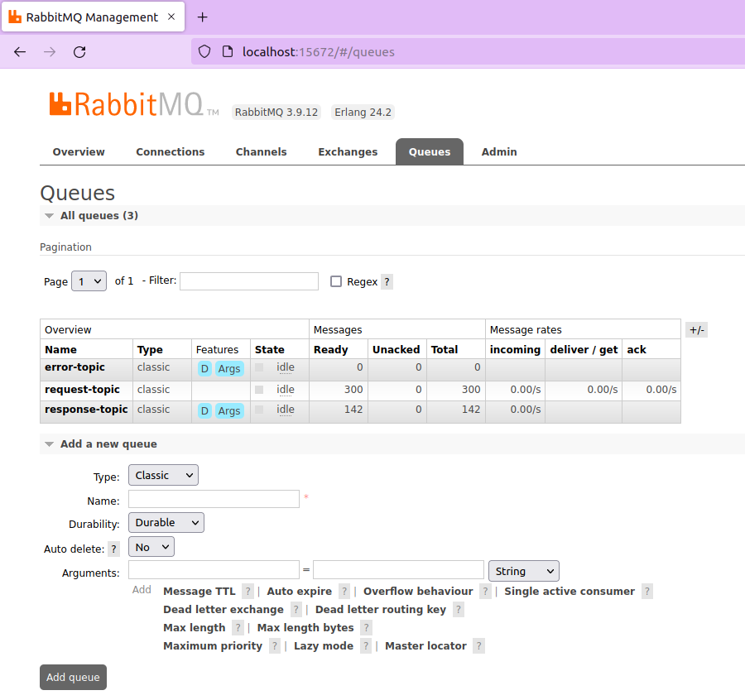The image size is (745, 700).
Task: Collapse the Add a new queue section
Action: tap(108, 444)
